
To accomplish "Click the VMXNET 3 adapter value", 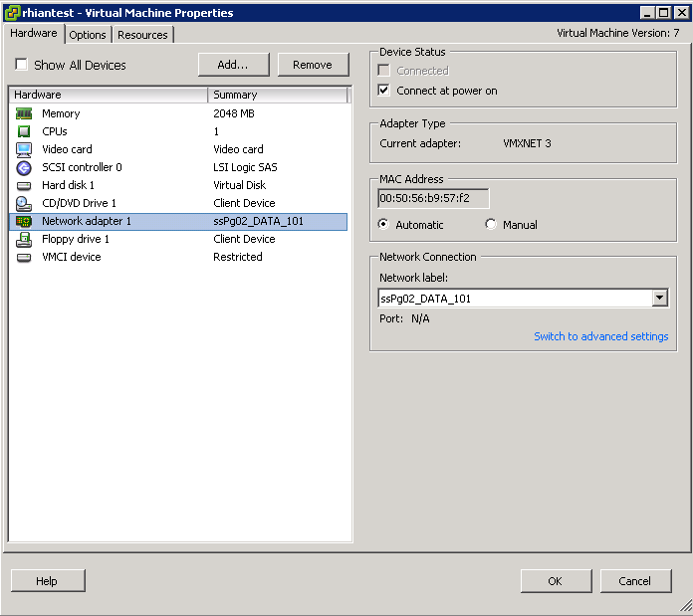I will [x=527, y=143].
